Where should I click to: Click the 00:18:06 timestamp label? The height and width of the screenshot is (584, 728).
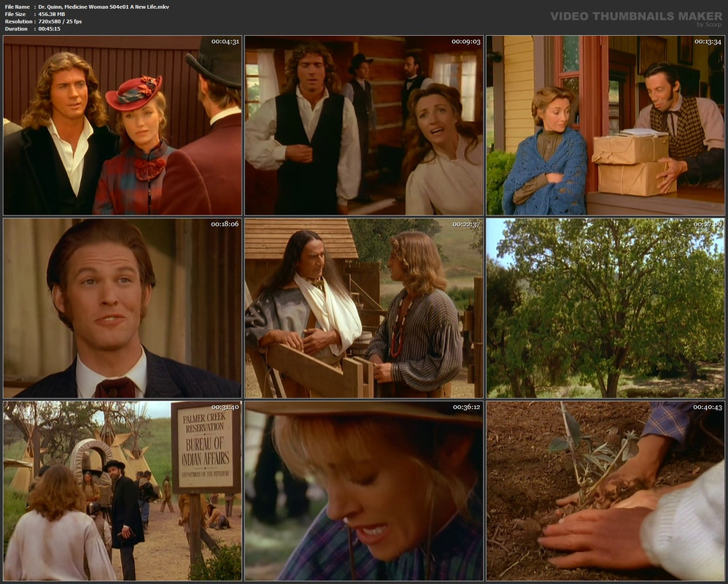coord(225,224)
